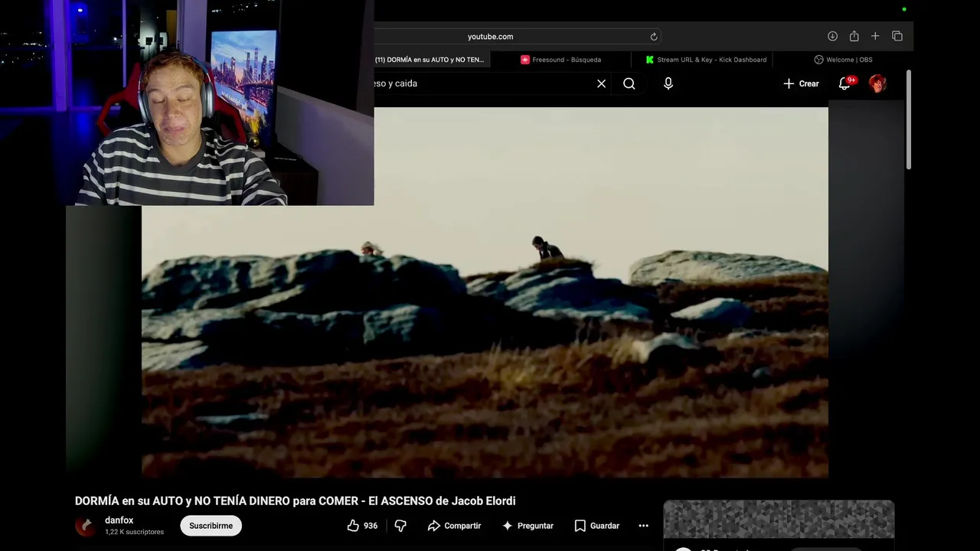Image resolution: width=980 pixels, height=551 pixels.
Task: Click the page vertical scrollbar
Action: [x=909, y=119]
